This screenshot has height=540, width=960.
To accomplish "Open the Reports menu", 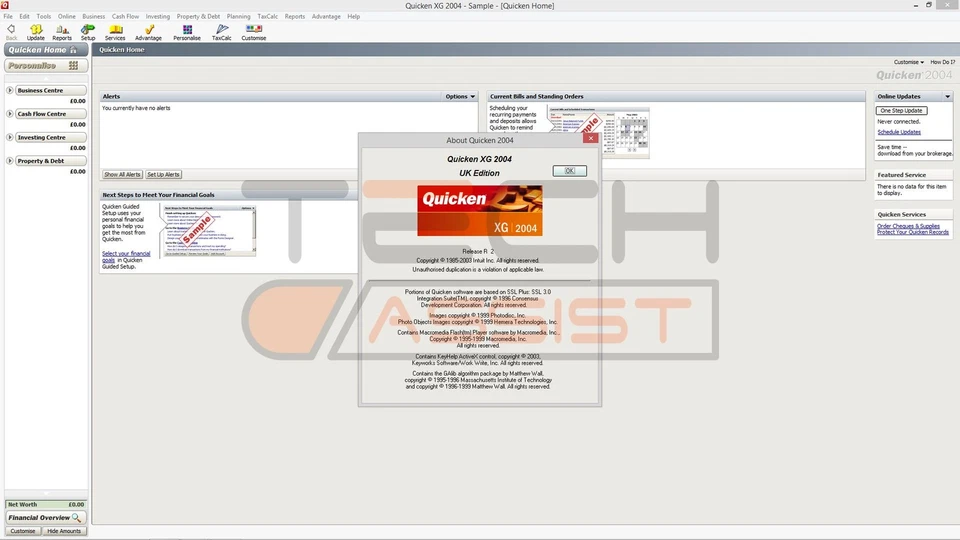I will [x=294, y=17].
